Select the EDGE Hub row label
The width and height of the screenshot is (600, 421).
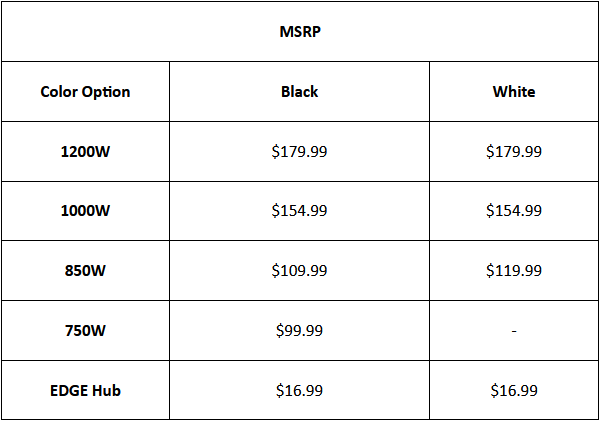point(85,390)
